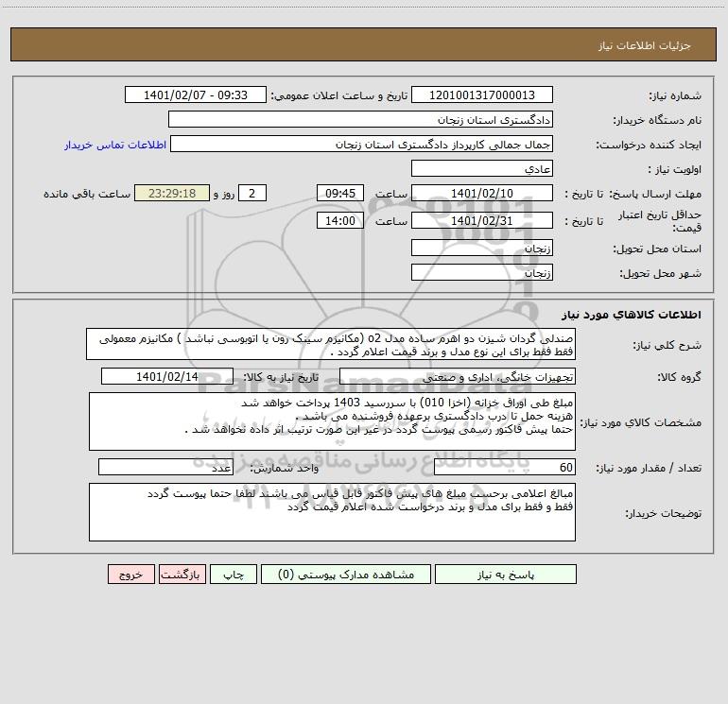
Task: Click the delivery city field زنجان
Action: [482, 272]
